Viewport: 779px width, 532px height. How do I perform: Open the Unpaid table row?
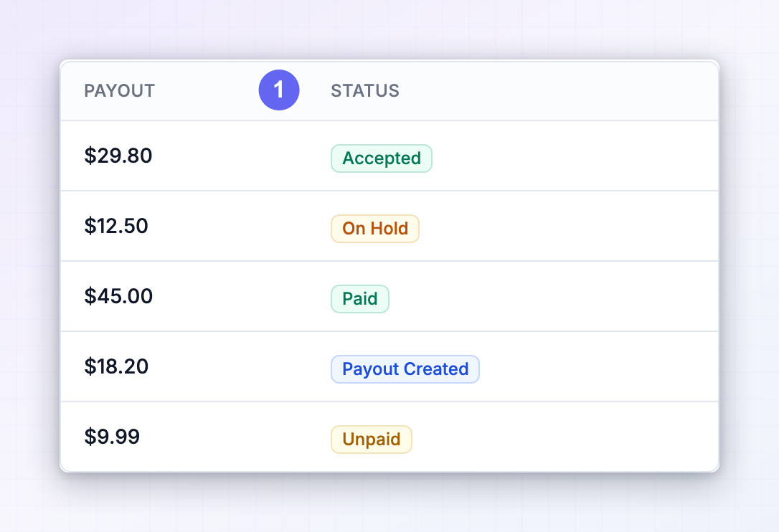(x=389, y=437)
